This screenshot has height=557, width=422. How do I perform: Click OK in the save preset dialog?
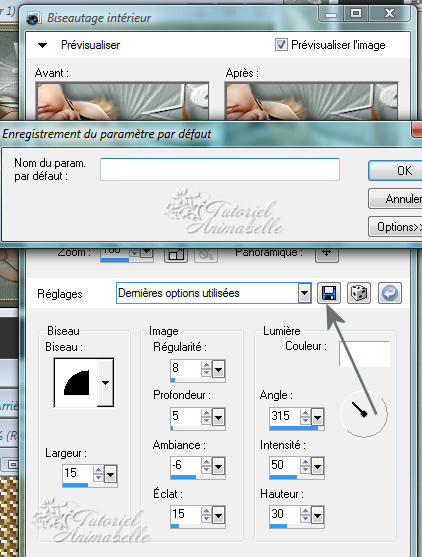pos(395,171)
